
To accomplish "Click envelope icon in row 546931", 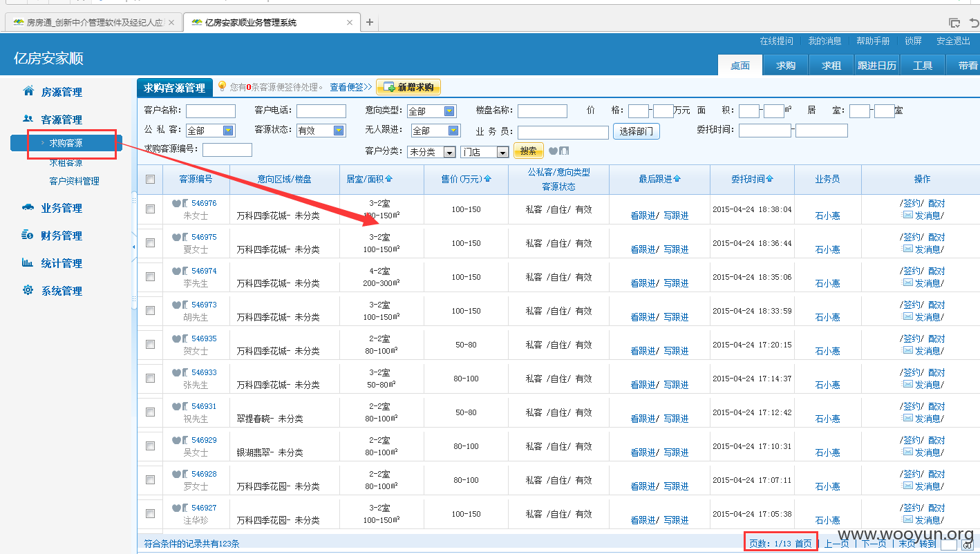I will coord(907,418).
